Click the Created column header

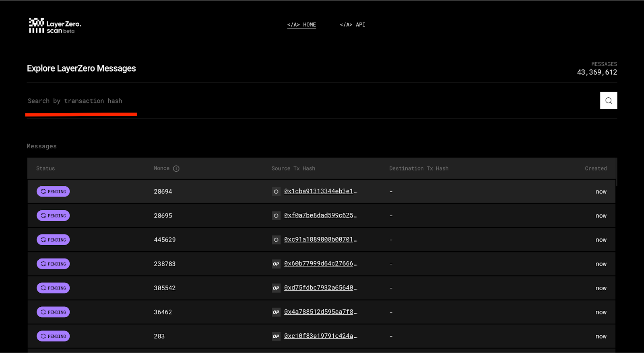pyautogui.click(x=596, y=168)
